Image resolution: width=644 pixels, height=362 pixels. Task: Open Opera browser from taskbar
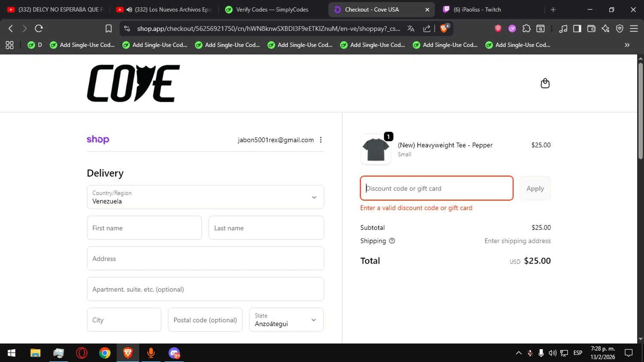pos(82,353)
